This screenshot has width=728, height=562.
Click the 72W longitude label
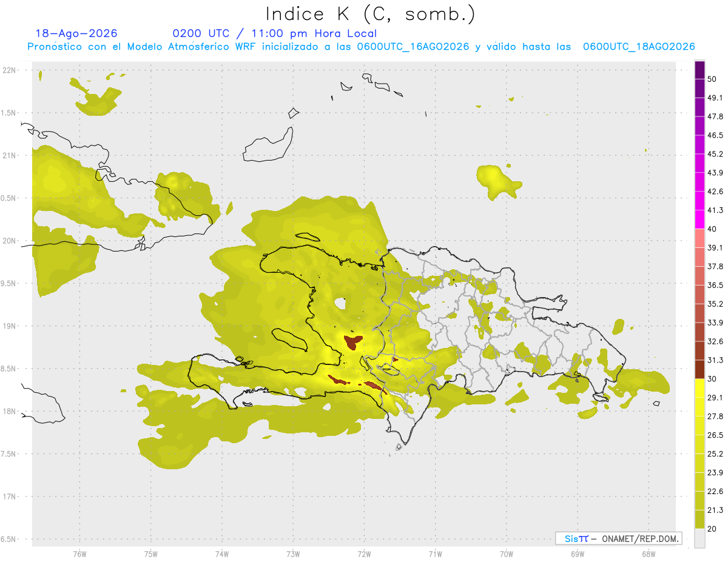pyautogui.click(x=364, y=554)
